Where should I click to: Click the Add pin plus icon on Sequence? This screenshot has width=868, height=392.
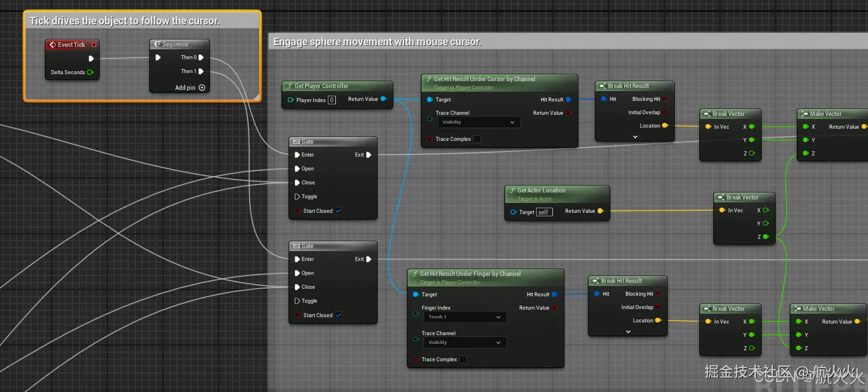[x=202, y=88]
